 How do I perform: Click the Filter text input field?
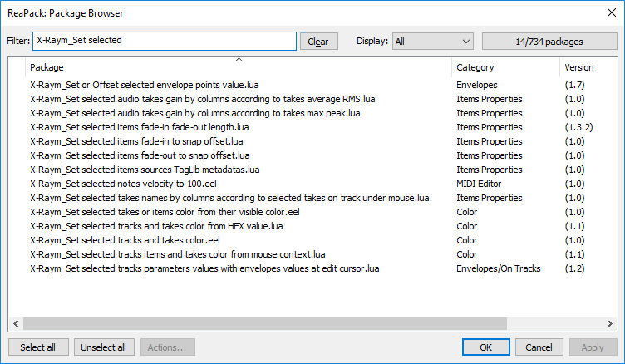click(x=164, y=41)
